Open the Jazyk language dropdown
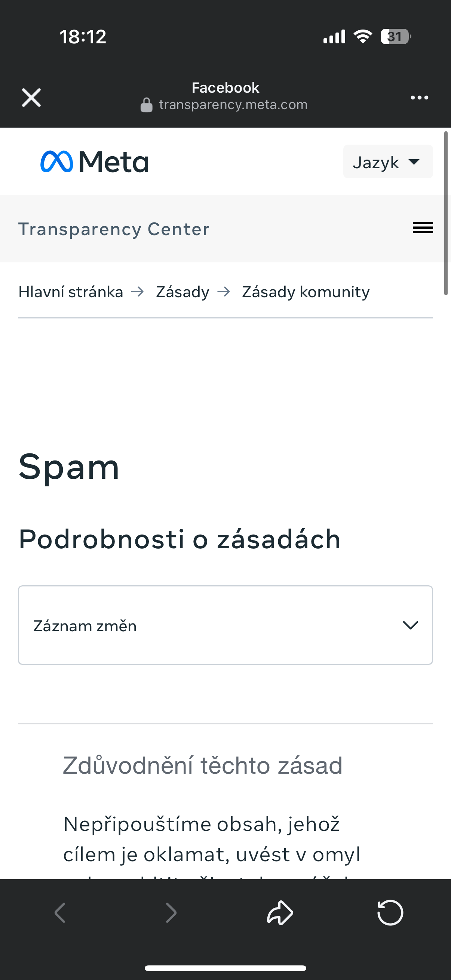 pos(387,162)
